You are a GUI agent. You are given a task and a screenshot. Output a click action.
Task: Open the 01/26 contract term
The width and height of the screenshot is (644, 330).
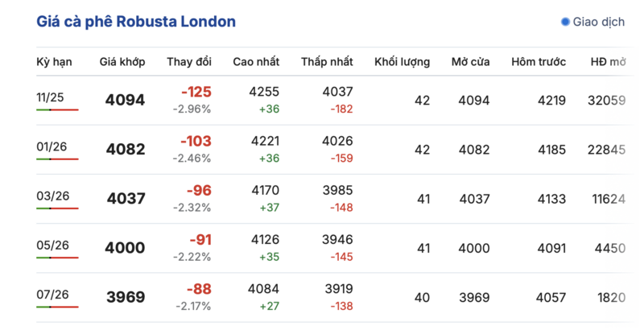pyautogui.click(x=50, y=146)
